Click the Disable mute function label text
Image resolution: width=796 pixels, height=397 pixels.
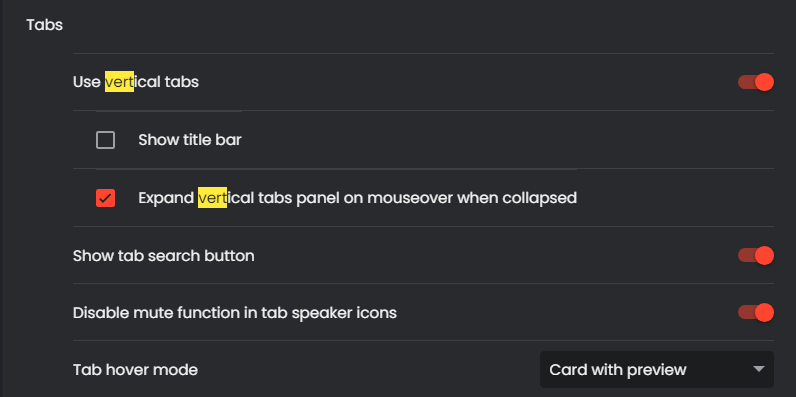click(235, 313)
